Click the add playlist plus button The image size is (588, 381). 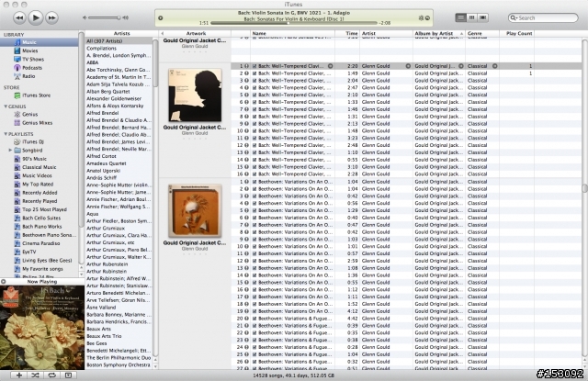coord(18,375)
